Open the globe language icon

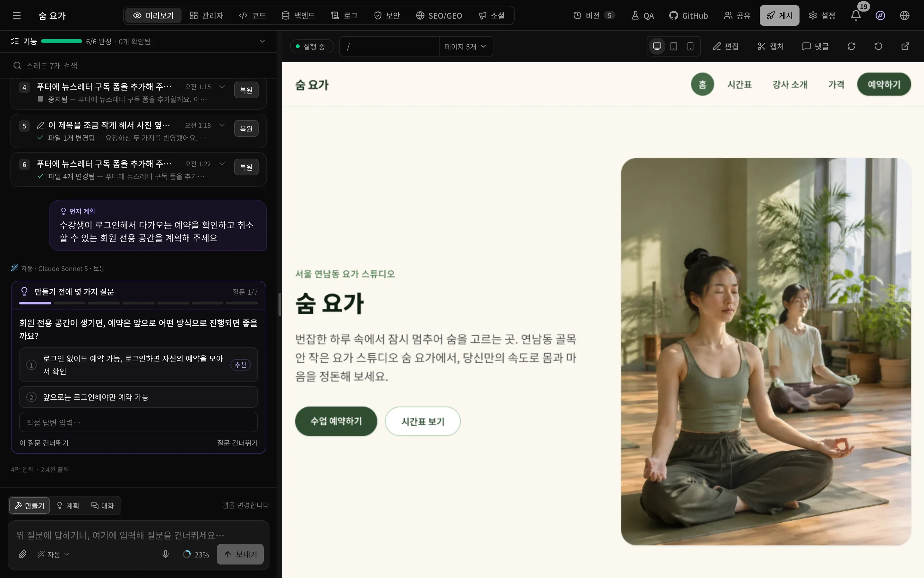point(904,16)
